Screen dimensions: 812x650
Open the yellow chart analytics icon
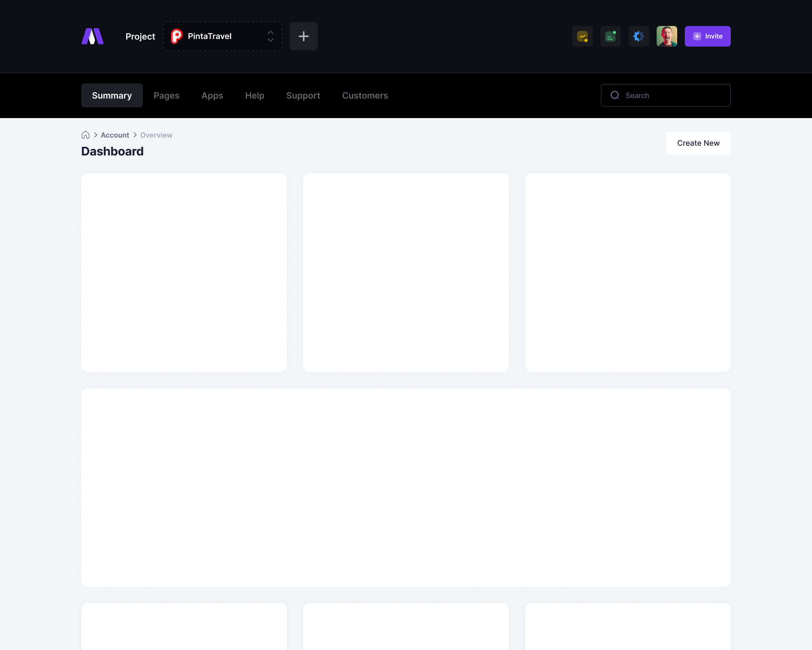point(582,36)
